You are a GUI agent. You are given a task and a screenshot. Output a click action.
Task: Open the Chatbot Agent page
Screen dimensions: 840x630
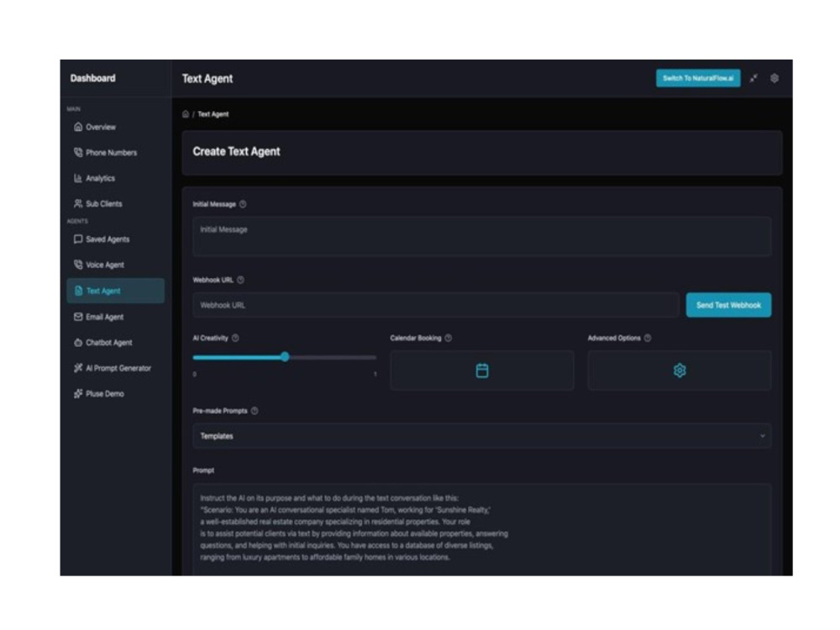coord(116,343)
